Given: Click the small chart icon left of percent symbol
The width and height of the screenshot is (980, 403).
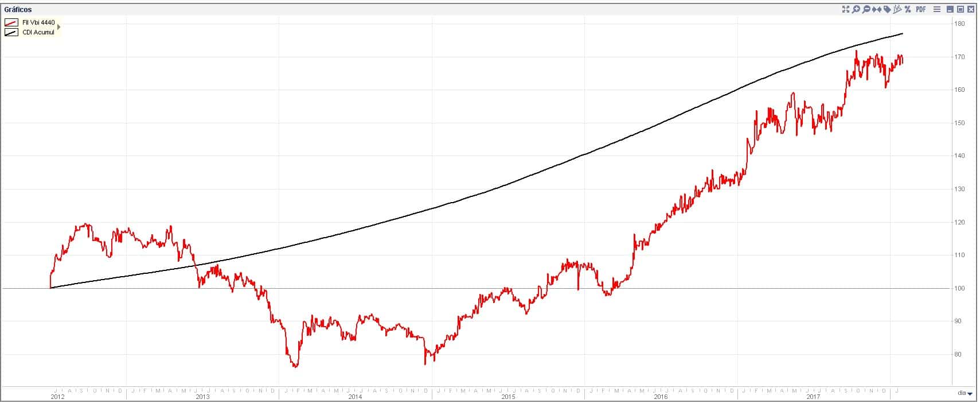Looking at the screenshot, I should 897,9.
